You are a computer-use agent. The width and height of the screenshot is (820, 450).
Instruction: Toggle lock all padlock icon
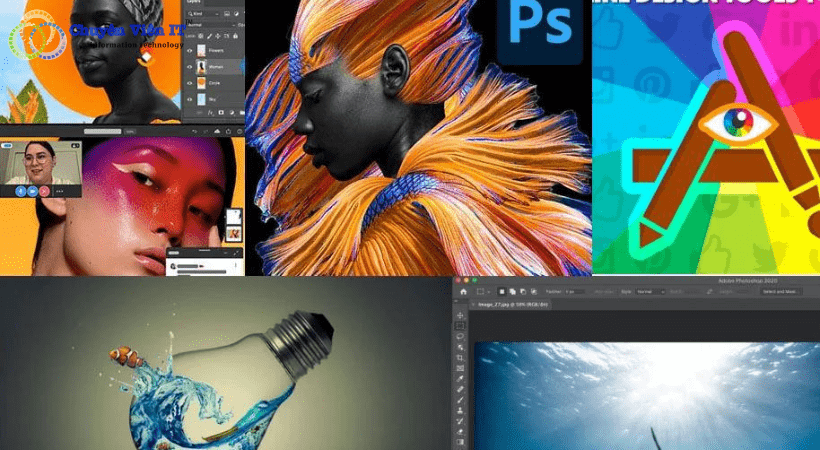coord(235,36)
